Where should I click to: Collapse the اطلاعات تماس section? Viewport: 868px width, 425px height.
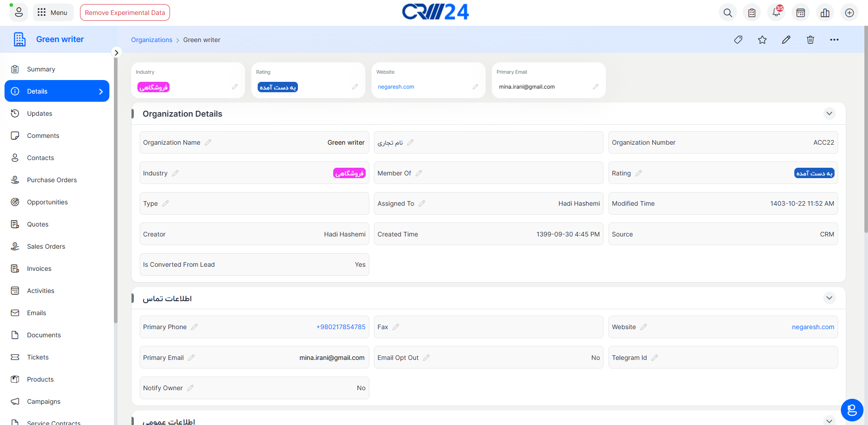coord(829,298)
